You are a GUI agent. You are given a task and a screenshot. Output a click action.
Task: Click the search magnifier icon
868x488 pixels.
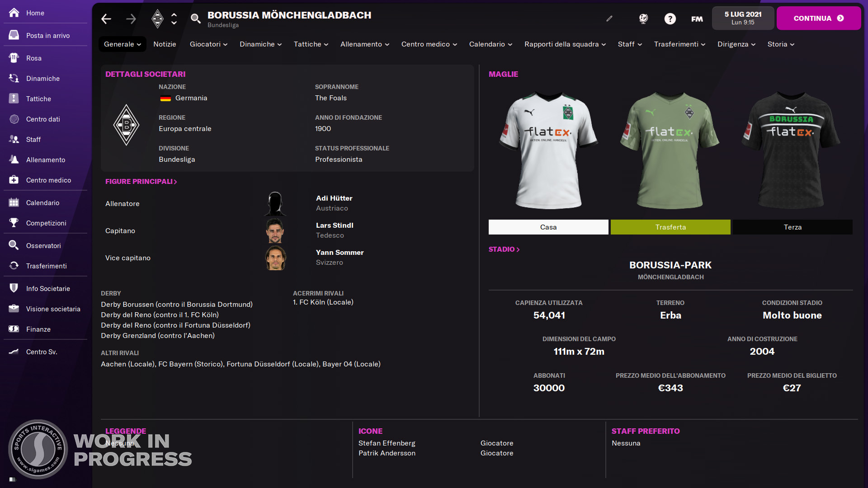(x=195, y=19)
